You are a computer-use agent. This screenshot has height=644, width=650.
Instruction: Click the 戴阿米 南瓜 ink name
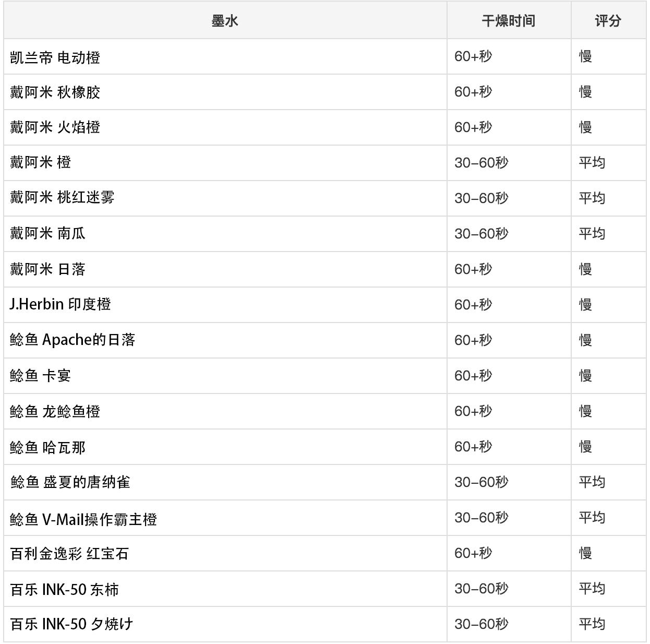(47, 233)
